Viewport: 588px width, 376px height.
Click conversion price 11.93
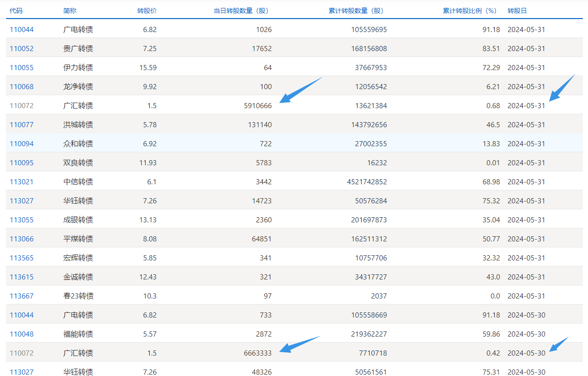(x=148, y=163)
